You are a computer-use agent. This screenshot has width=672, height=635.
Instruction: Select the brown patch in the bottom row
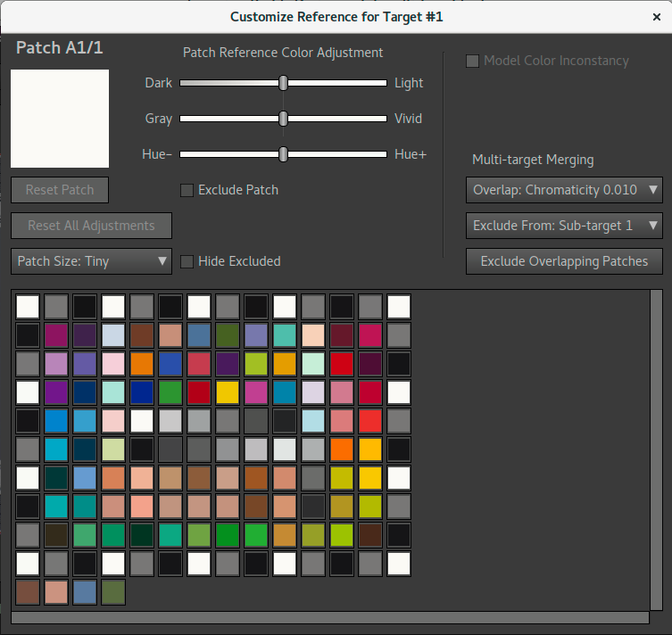28,592
